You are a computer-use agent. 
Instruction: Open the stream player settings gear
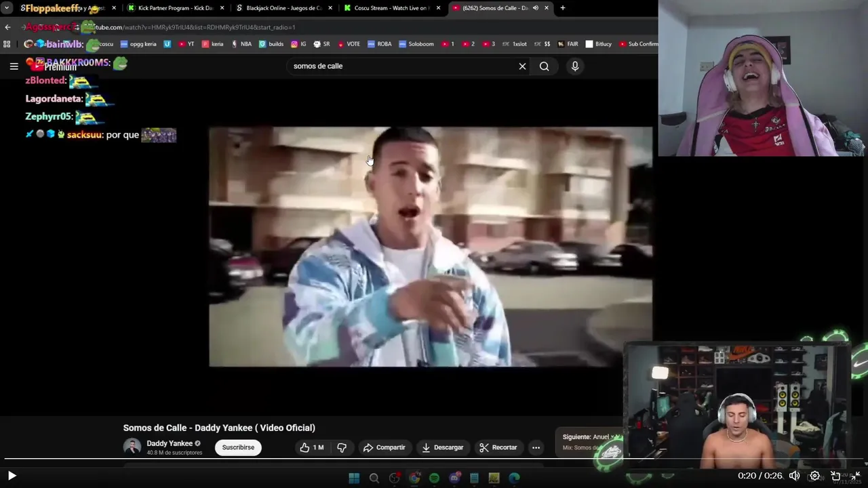tap(814, 476)
